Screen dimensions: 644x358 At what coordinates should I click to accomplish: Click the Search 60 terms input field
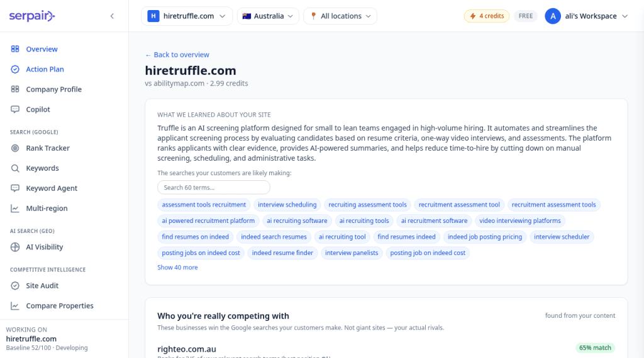214,187
